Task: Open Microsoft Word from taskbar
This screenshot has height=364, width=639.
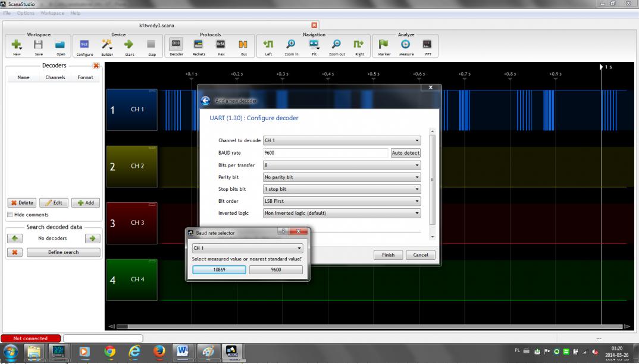Action: (182, 352)
